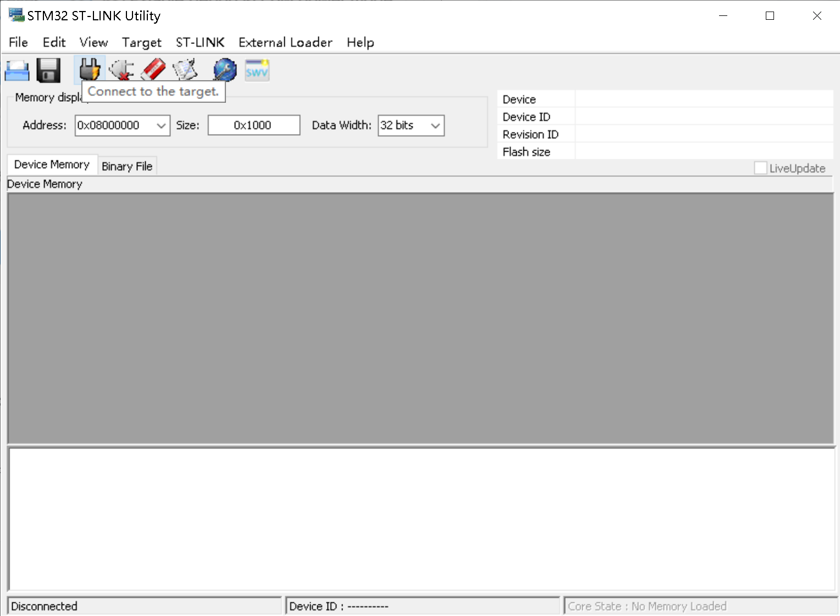Open the ST-LINK menu

pyautogui.click(x=200, y=42)
